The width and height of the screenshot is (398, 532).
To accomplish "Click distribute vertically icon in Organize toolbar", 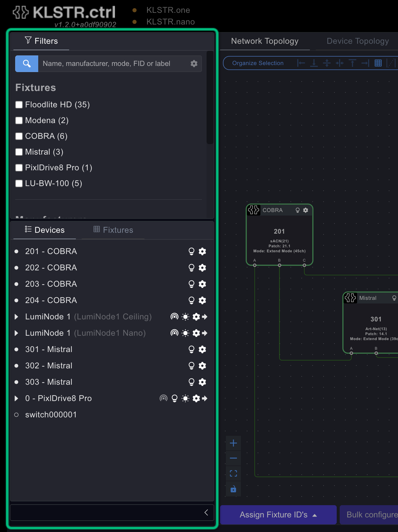I will click(x=327, y=63).
